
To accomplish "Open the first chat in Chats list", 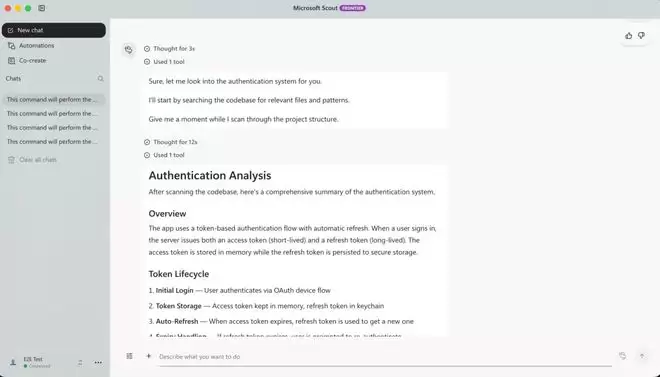I will [x=54, y=100].
